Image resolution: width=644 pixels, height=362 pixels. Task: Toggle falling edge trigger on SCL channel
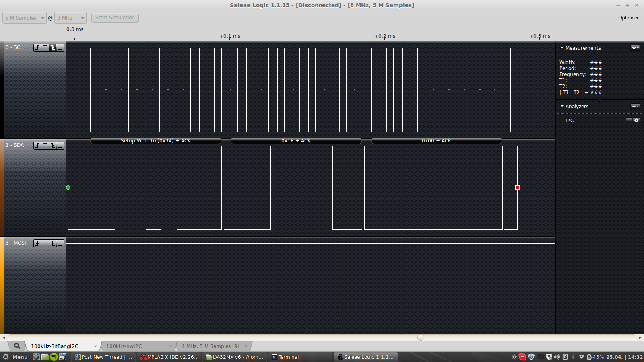click(53, 48)
